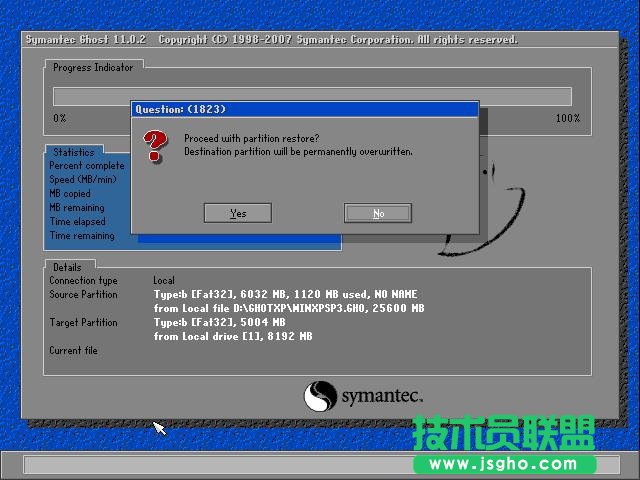Click the Symantec Ghost 11.0.2 title text
The height and width of the screenshot is (480, 640).
pos(84,40)
